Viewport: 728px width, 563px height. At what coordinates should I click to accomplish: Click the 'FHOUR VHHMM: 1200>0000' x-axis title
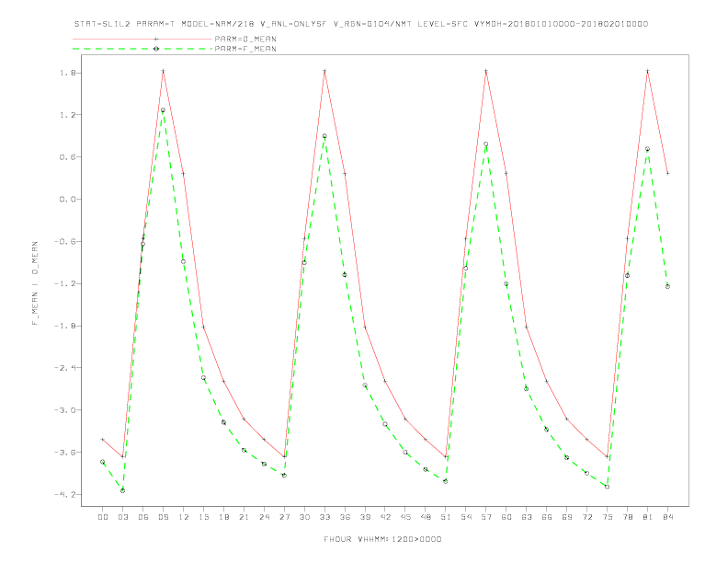pos(382,539)
